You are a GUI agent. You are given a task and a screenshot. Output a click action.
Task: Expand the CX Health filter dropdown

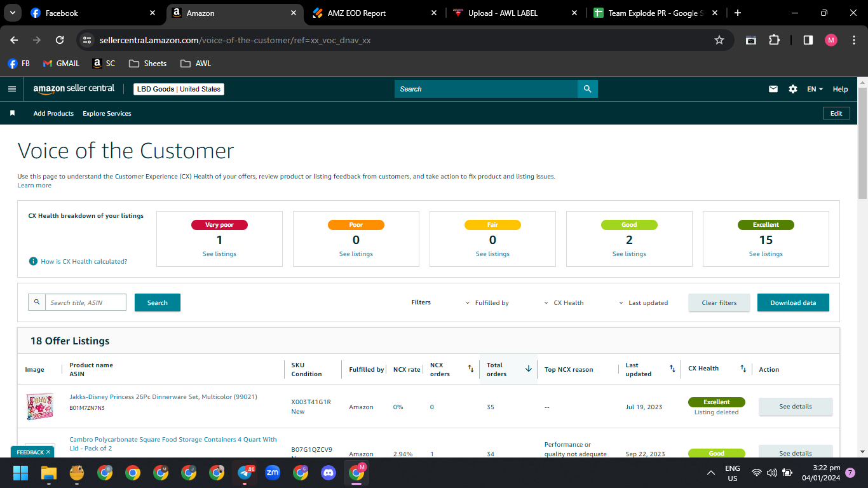coord(564,303)
